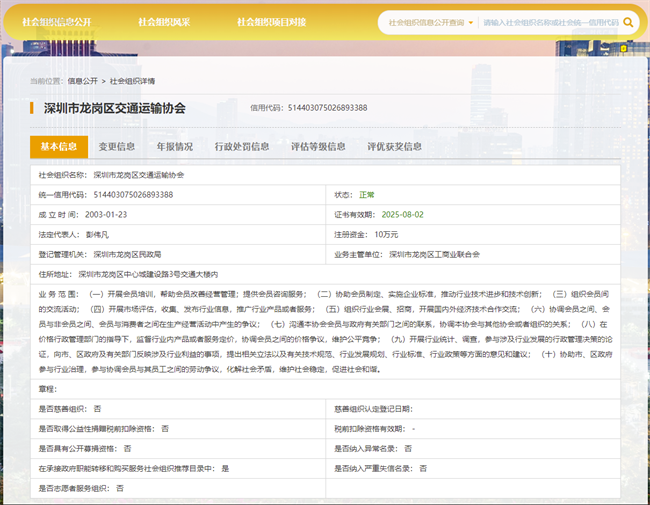
Task: Click the 是否纳入异常名录 cell
Action: [473, 449]
